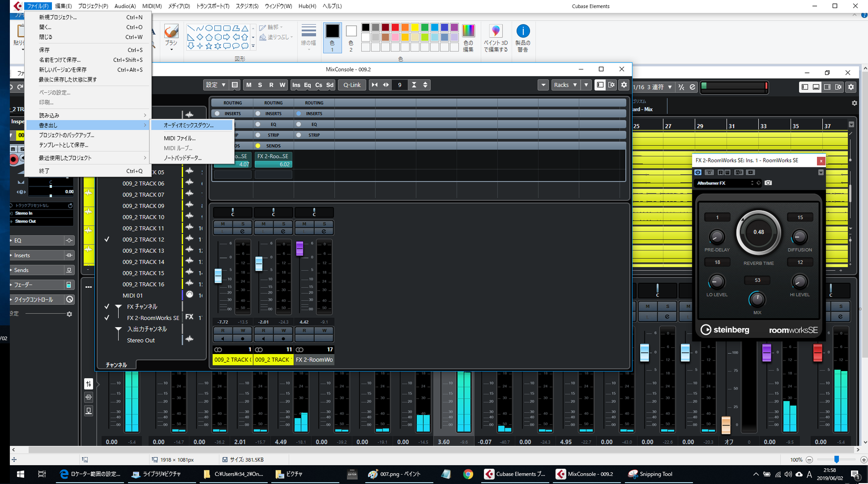868x484 pixels.
Task: Click the channel width expand arrows icon
Action: pyautogui.click(x=386, y=85)
